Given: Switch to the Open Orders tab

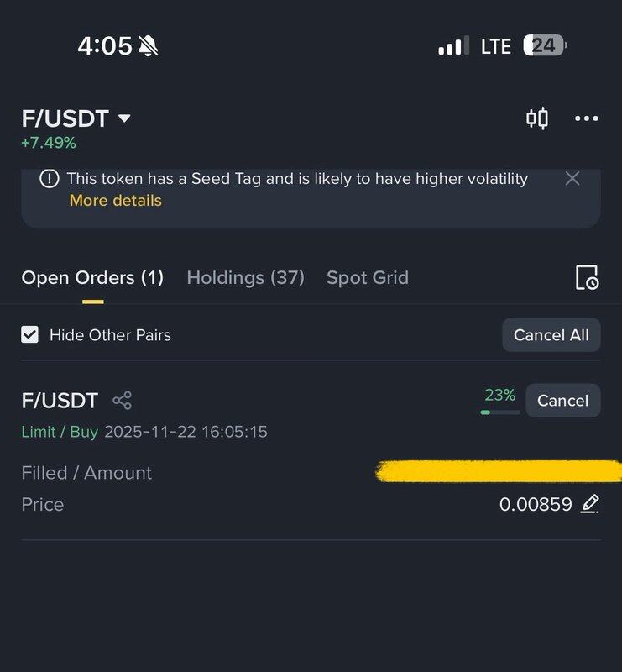Looking at the screenshot, I should tap(92, 277).
